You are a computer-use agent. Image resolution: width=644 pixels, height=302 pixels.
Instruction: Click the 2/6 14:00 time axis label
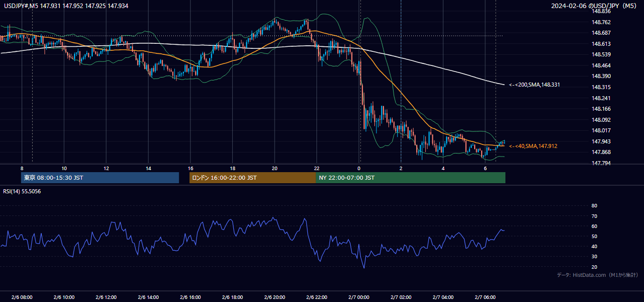coord(148,297)
